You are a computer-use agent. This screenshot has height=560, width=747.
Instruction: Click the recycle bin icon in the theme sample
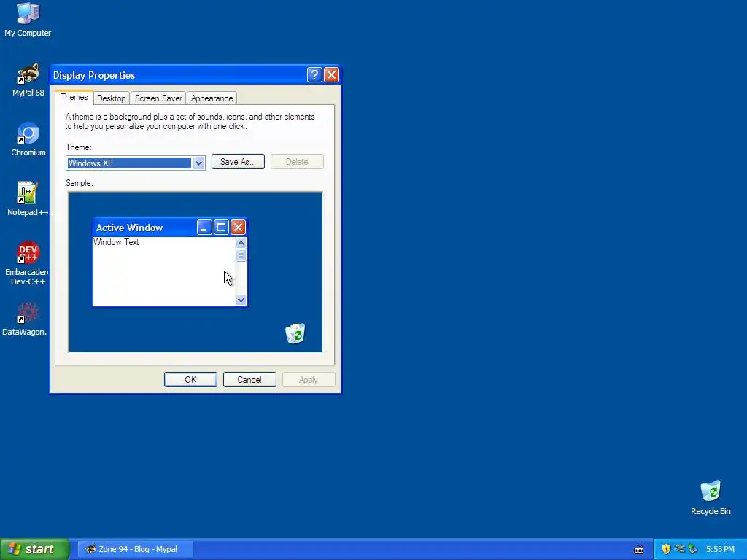[295, 333]
